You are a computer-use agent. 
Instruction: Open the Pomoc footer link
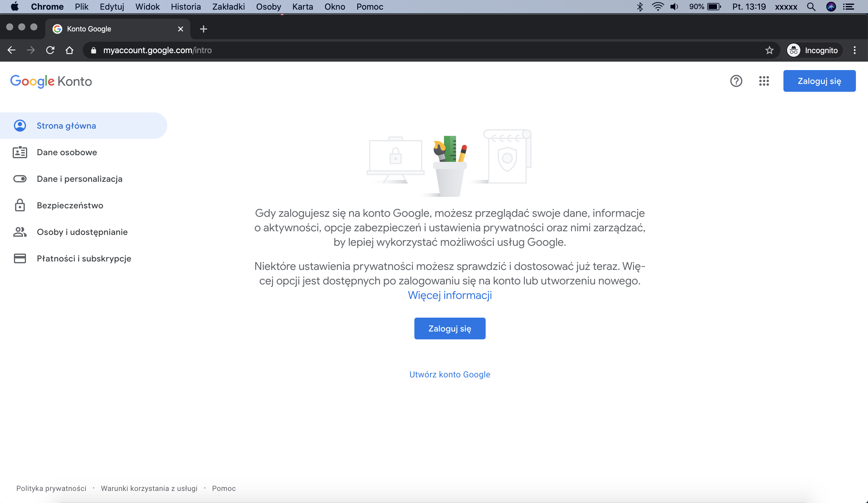pyautogui.click(x=224, y=488)
